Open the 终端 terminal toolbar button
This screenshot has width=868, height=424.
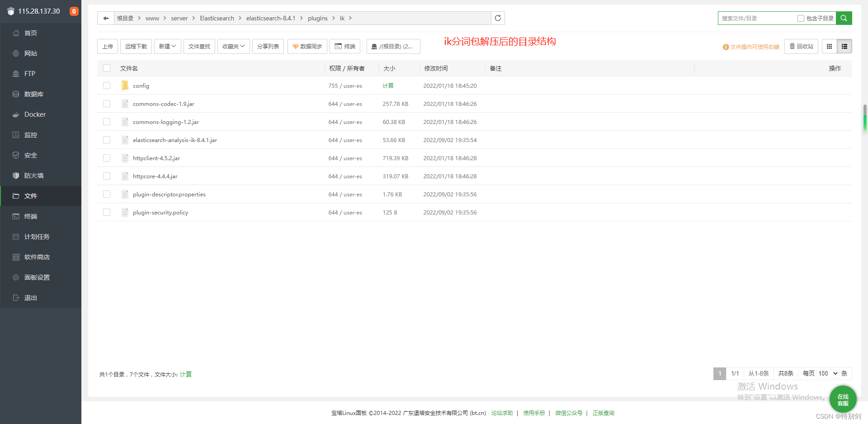[x=345, y=46]
